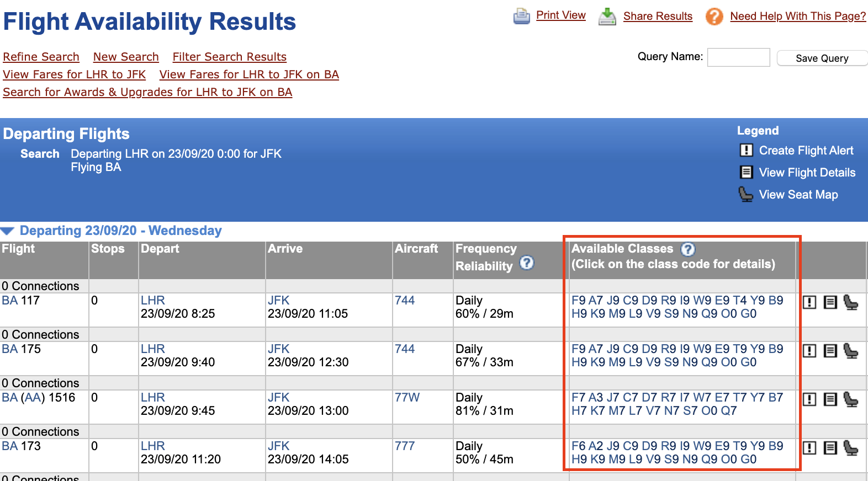
Task: Click View Fares for LHR to JFK on BA
Action: (x=249, y=74)
